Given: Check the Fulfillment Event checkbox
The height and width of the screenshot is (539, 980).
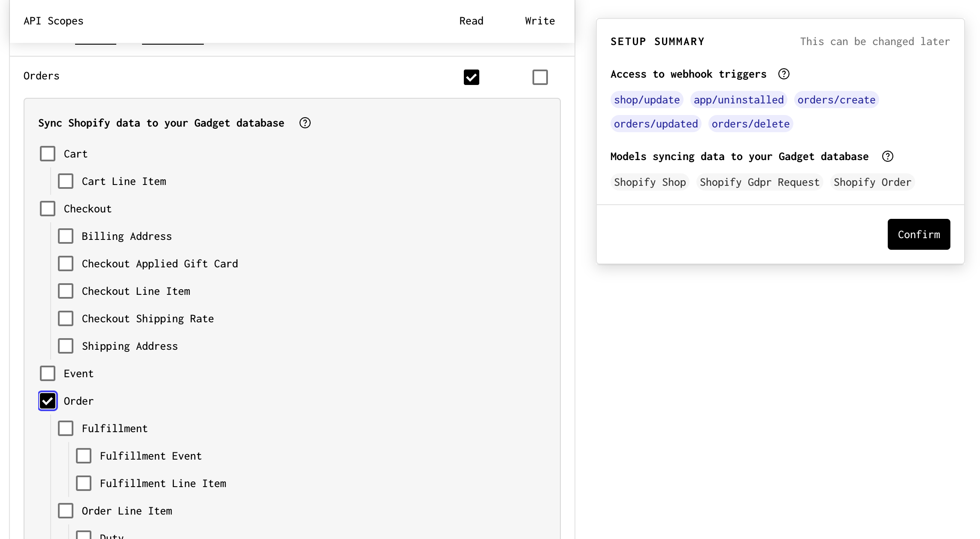Looking at the screenshot, I should click(84, 456).
